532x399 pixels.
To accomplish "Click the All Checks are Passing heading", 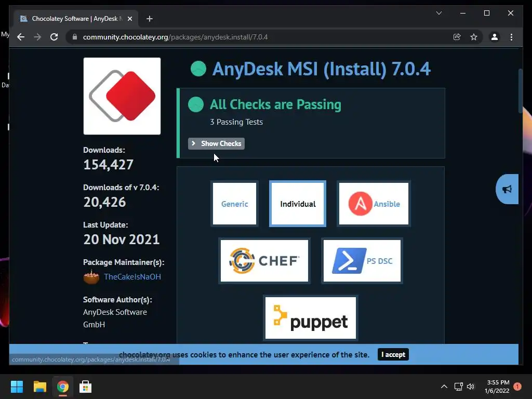I will coord(275,104).
